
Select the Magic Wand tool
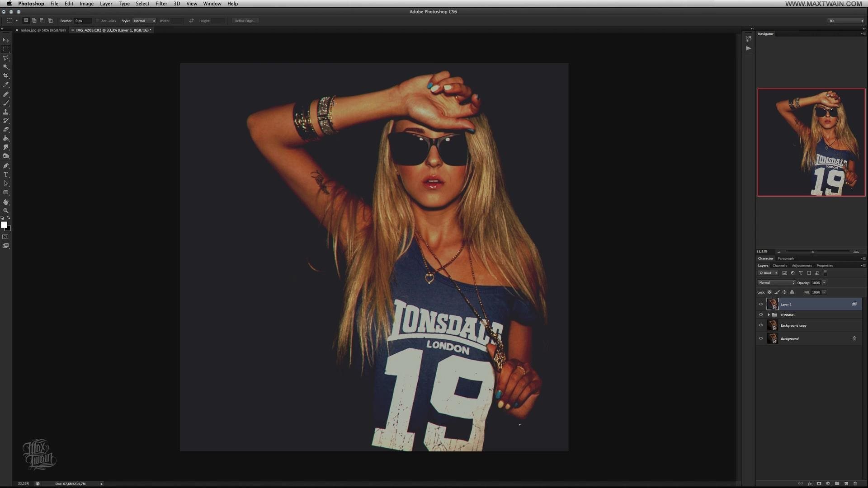coord(6,67)
